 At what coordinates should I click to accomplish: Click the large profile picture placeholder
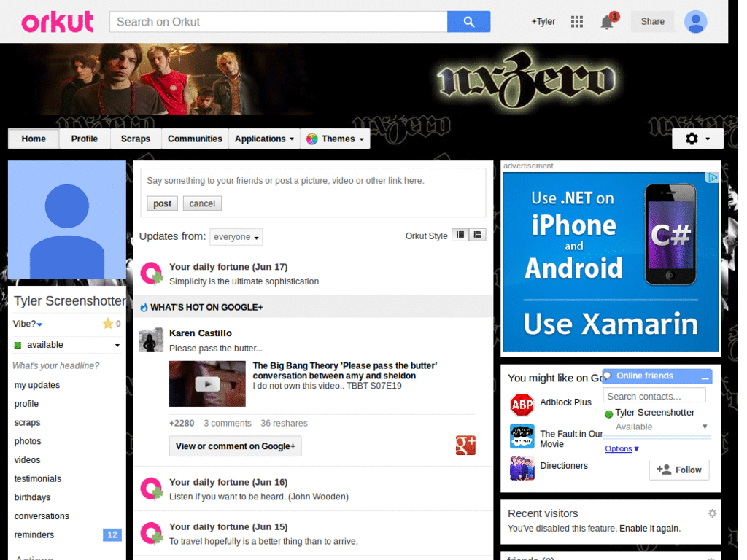(x=66, y=219)
